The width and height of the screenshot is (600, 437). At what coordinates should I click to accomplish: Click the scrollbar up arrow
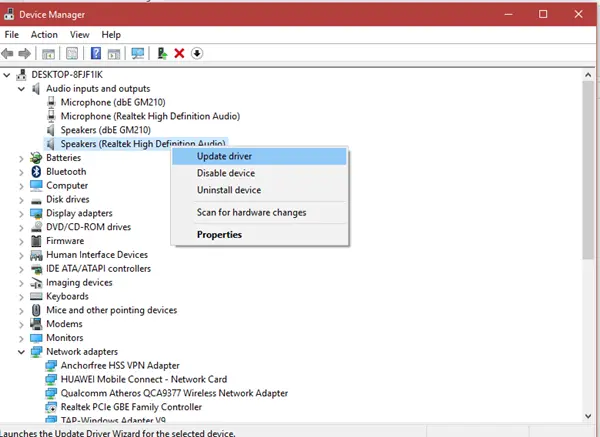588,75
